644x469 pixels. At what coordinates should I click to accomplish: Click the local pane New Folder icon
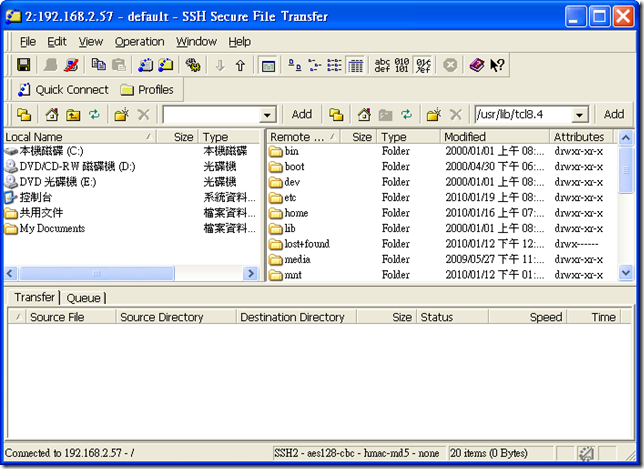pyautogui.click(x=121, y=115)
